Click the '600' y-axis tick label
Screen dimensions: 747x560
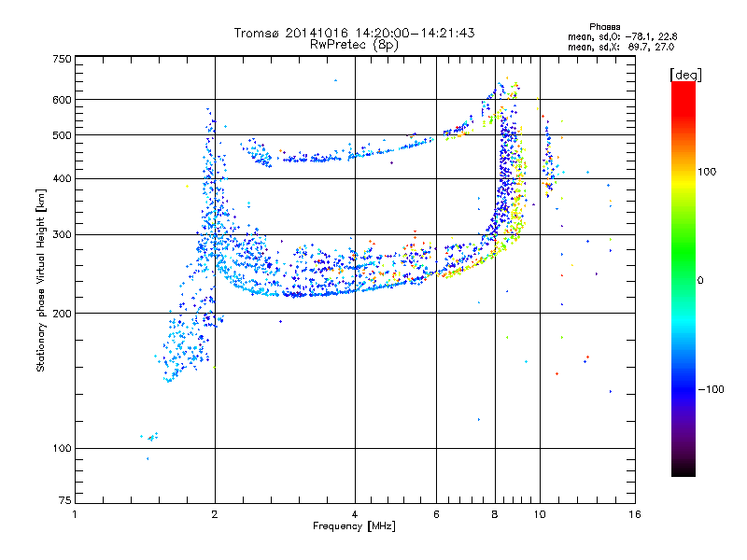(62, 100)
